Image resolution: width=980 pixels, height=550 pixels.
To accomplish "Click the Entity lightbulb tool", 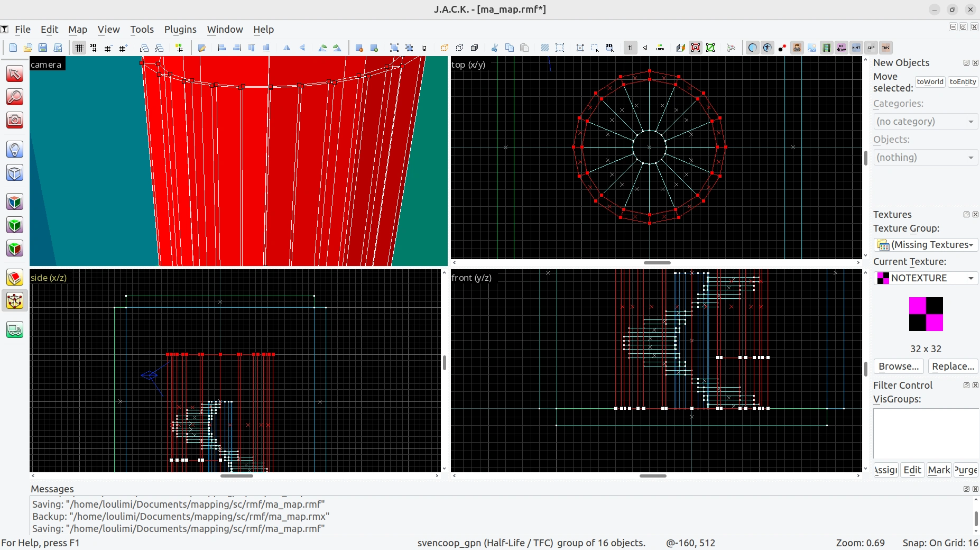I will tap(15, 149).
